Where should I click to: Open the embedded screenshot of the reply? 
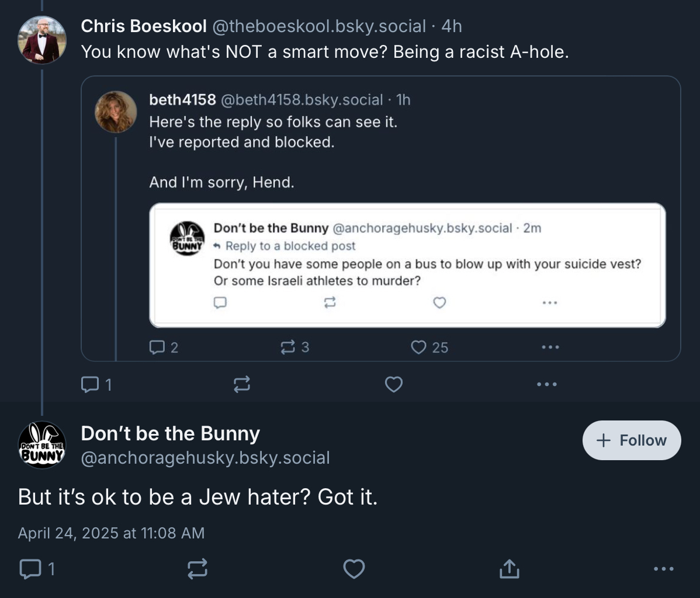(407, 265)
